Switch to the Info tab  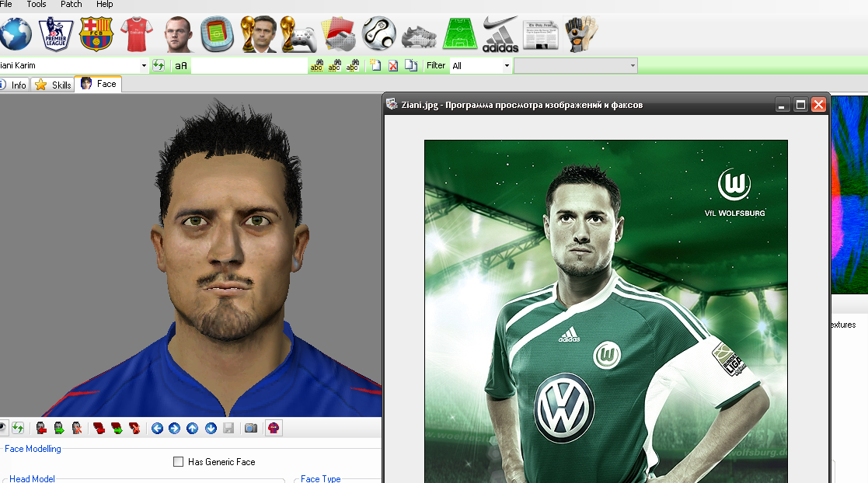14,85
